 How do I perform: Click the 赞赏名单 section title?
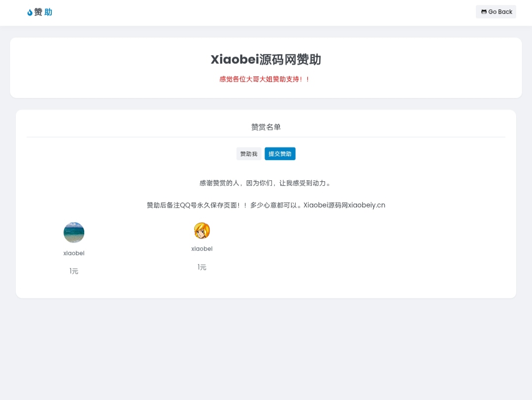pyautogui.click(x=266, y=127)
